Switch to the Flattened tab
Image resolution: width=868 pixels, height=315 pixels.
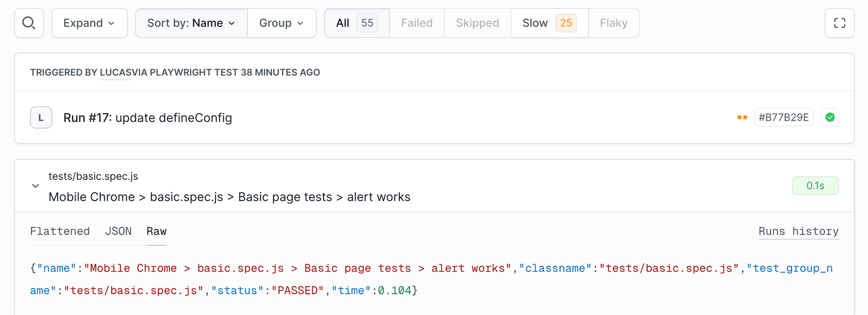(60, 231)
